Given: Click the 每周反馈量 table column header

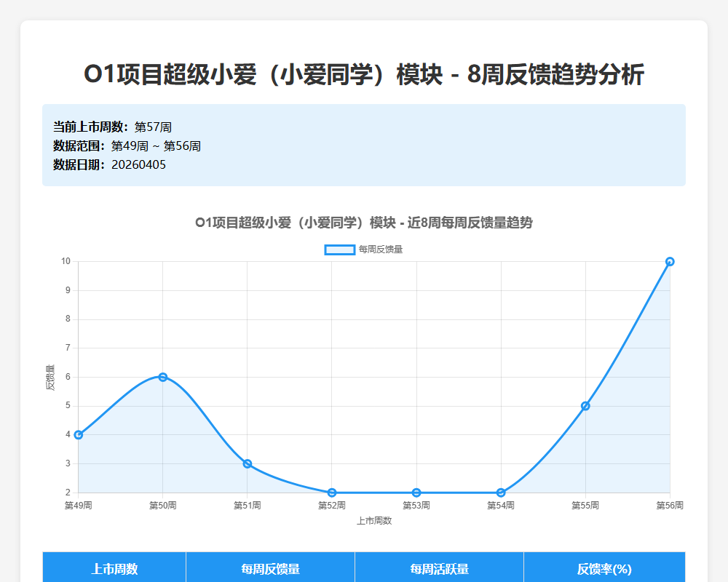Looking at the screenshot, I should 270,568.
